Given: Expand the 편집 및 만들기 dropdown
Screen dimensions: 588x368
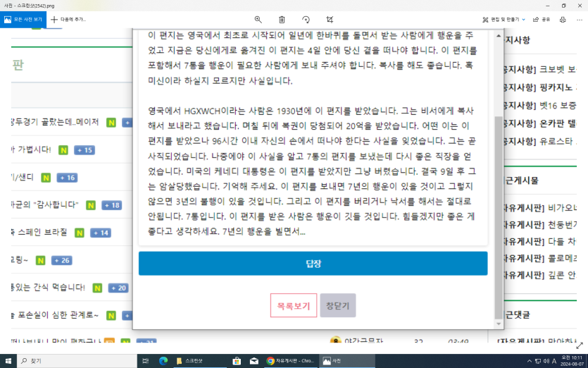Looking at the screenshot, I should [x=503, y=20].
